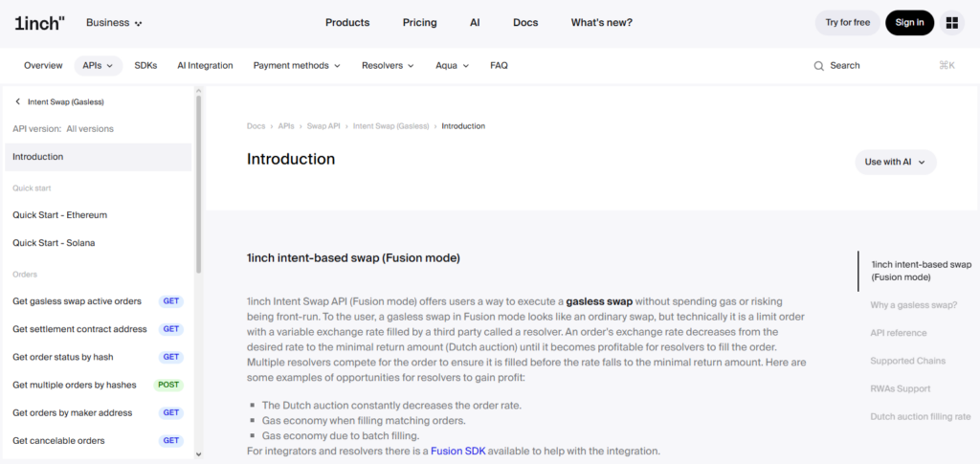The width and height of the screenshot is (980, 464).
Task: Jump to 1inch intent-based swap TOC entry
Action: click(922, 271)
